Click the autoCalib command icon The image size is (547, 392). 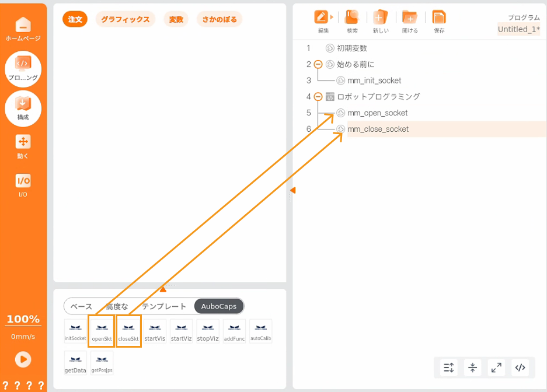[x=261, y=331]
